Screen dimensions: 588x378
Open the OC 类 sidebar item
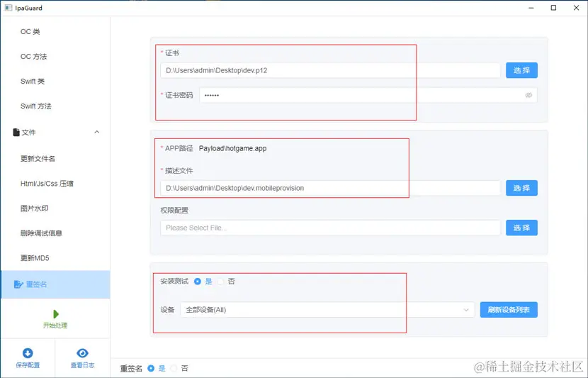30,31
